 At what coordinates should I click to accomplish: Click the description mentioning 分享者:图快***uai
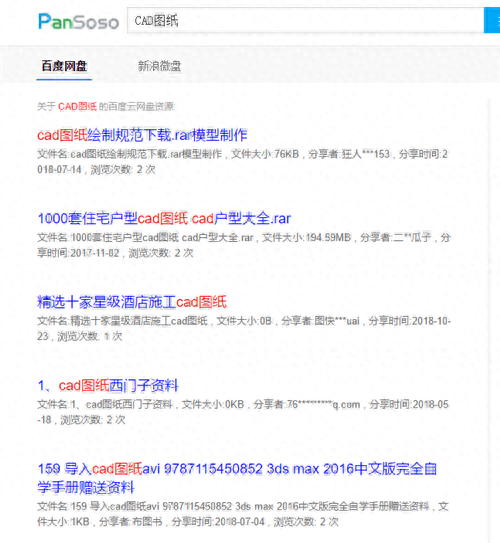coord(244,328)
